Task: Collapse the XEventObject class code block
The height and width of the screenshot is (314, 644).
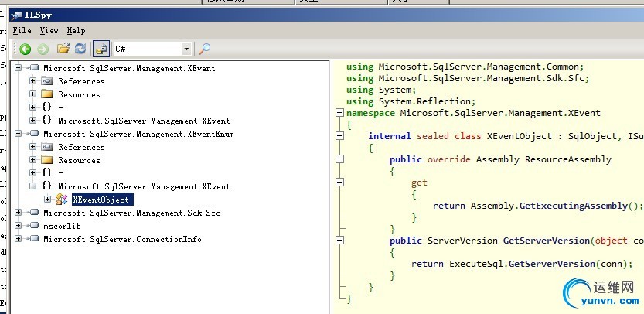Action: [339, 136]
